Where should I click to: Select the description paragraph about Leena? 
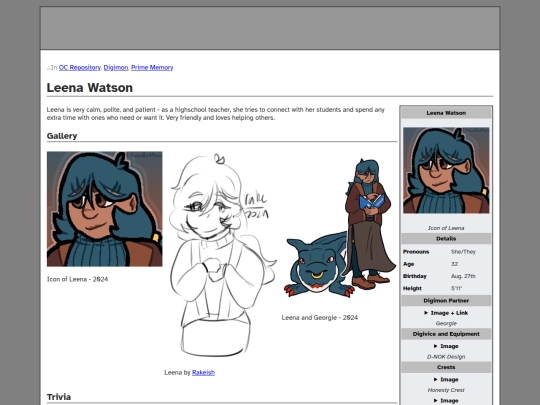pyautogui.click(x=216, y=114)
